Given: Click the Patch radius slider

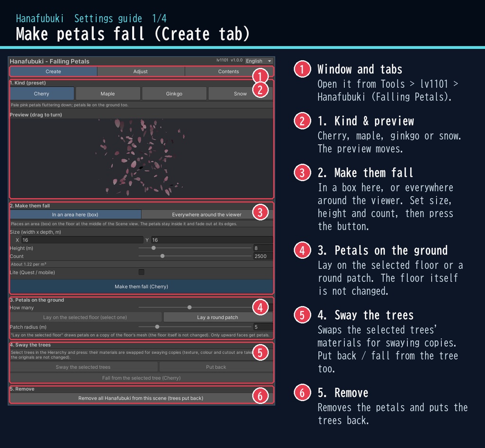Looking at the screenshot, I should pyautogui.click(x=195, y=327).
